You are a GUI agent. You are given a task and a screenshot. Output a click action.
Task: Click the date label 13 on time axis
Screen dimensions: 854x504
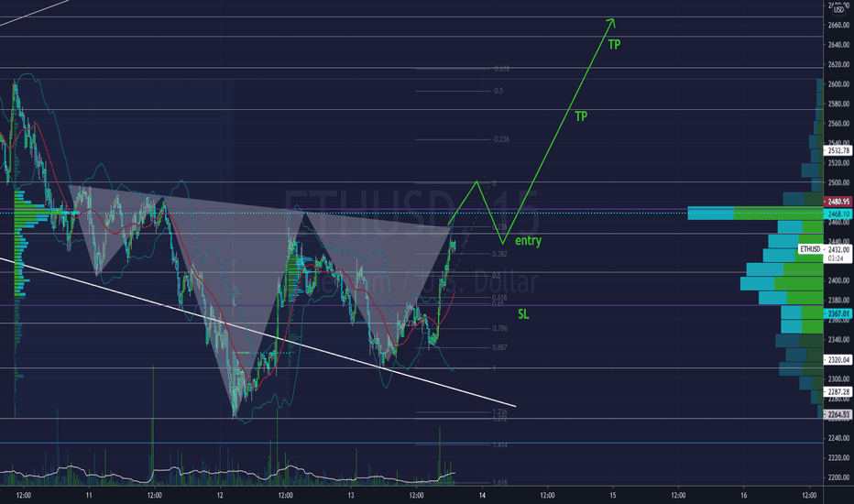(x=351, y=495)
